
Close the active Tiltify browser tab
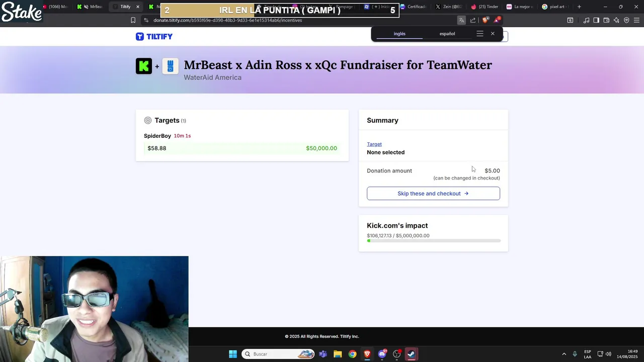pyautogui.click(x=137, y=7)
